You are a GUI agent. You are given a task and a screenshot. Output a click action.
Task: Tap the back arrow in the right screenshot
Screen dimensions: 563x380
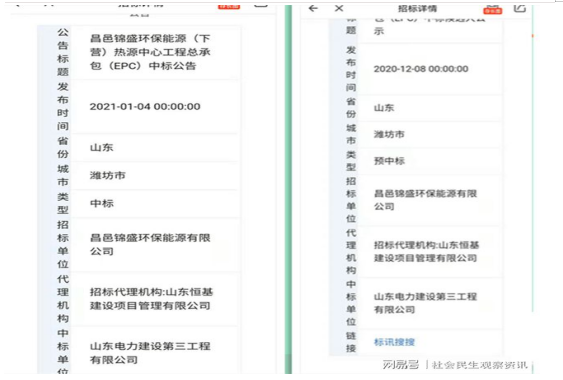[313, 8]
